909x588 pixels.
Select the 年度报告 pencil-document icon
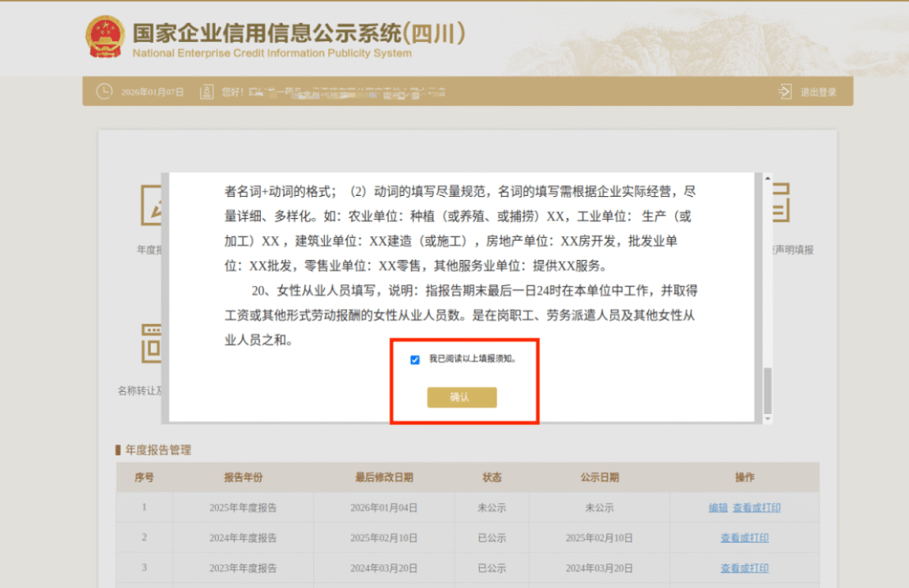coord(153,204)
